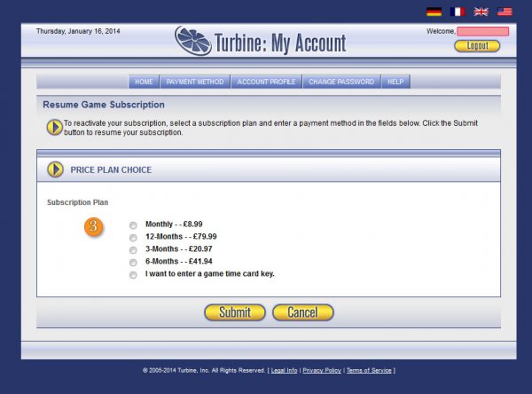The height and width of the screenshot is (394, 532).
Task: Log out with the Logout button
Action: (477, 46)
